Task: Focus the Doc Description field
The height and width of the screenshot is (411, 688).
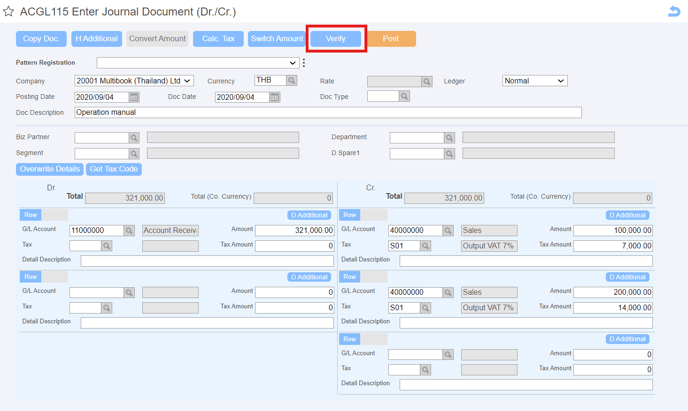Action: (328, 112)
